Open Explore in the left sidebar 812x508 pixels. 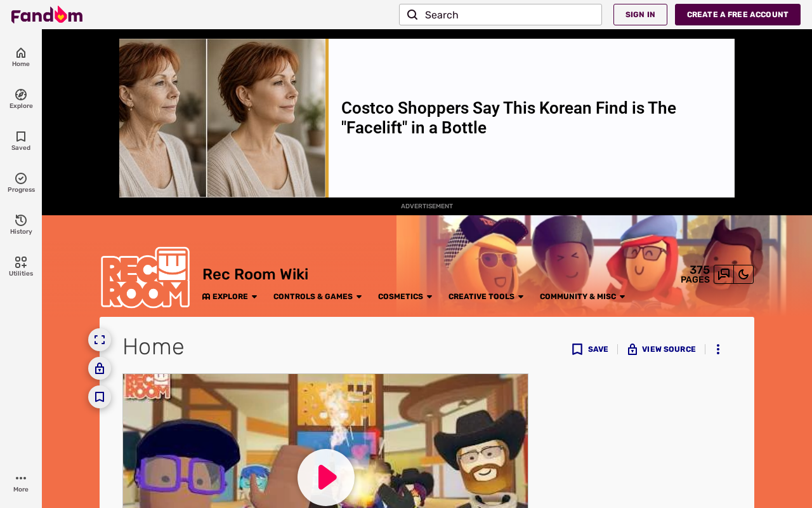pyautogui.click(x=21, y=99)
